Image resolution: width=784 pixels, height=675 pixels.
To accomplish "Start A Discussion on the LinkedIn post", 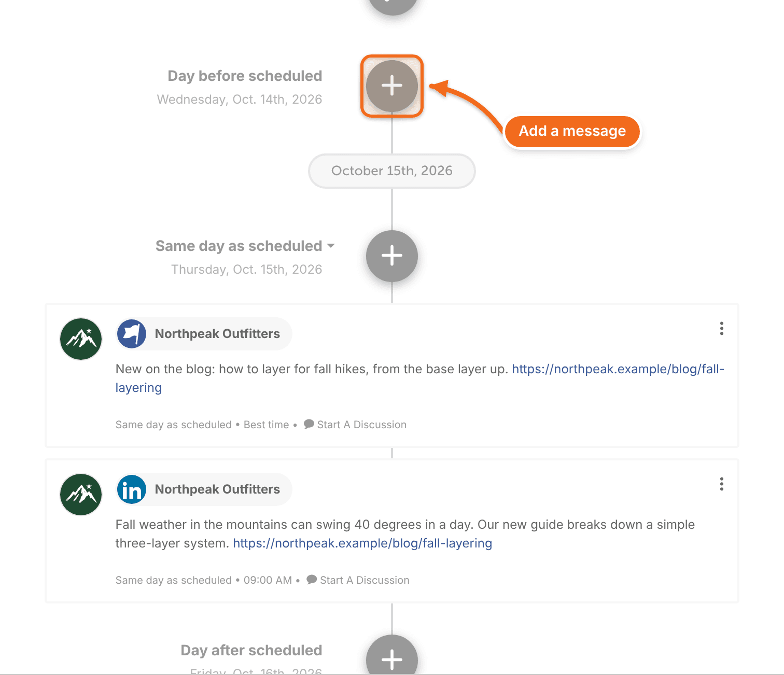I will click(358, 580).
